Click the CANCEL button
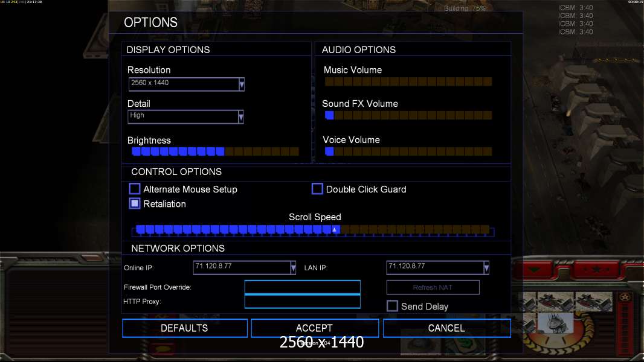The width and height of the screenshot is (644, 362). point(447,328)
